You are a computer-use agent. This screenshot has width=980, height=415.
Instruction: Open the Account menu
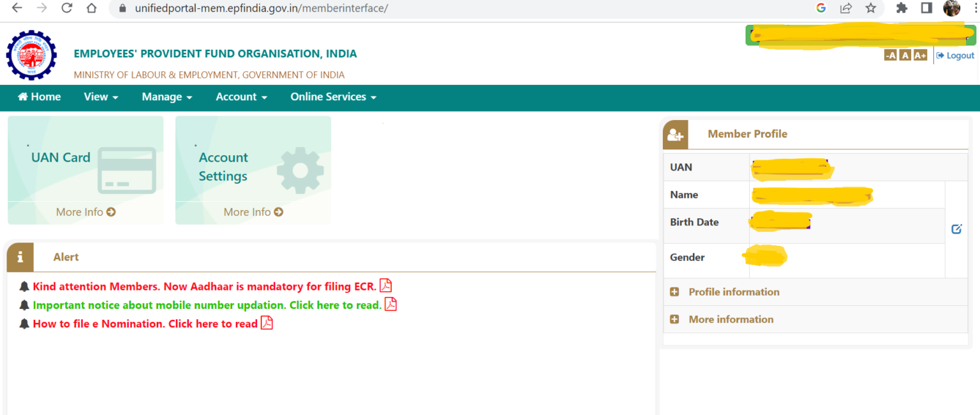241,97
